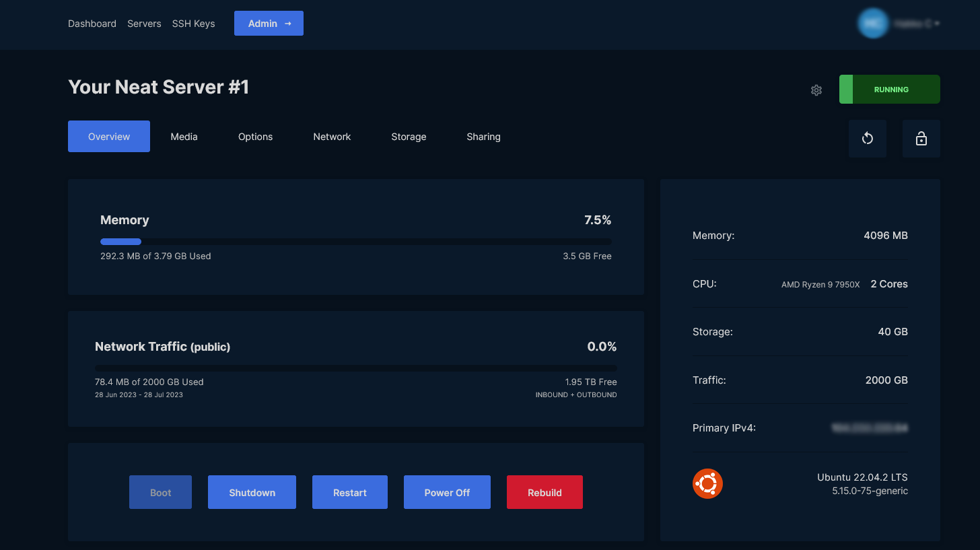The width and height of the screenshot is (980, 550).
Task: Click the Power Off button
Action: 447,493
